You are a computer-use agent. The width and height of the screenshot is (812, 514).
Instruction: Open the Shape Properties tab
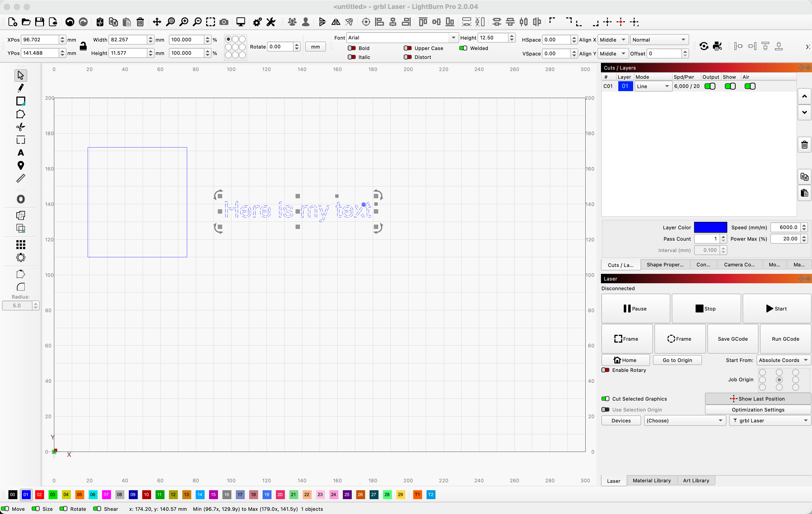[665, 265]
